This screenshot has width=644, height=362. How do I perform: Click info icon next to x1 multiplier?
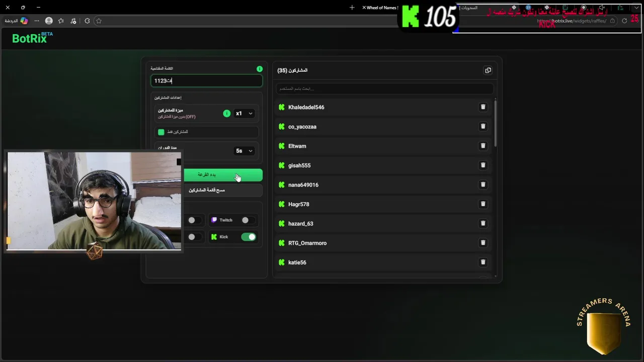[226, 114]
